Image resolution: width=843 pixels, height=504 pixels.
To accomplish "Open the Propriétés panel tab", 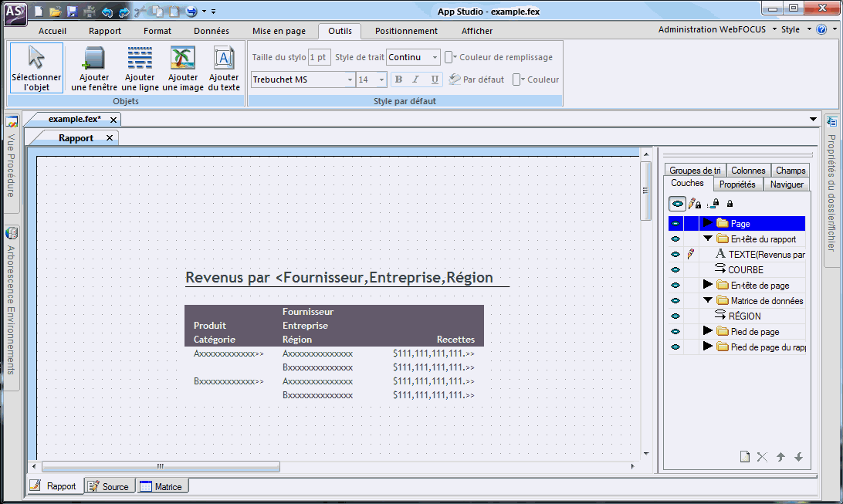I will 737,184.
